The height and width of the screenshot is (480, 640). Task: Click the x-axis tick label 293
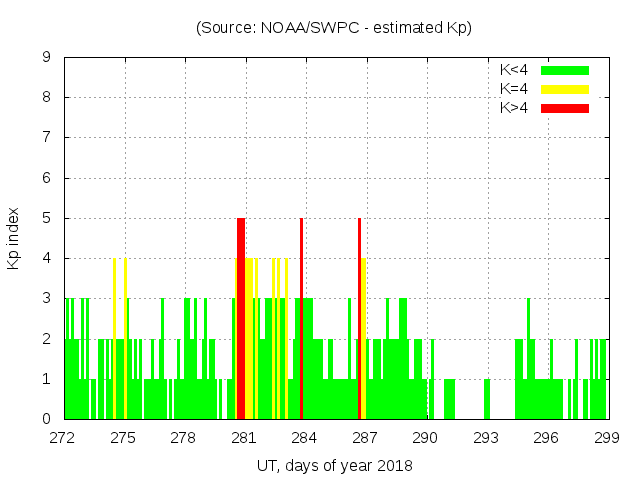(486, 437)
